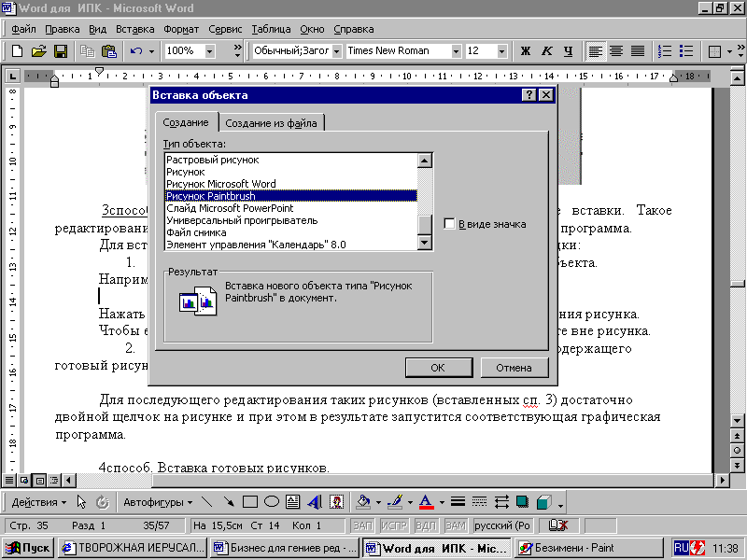Viewport: 747px width, 560px height.
Task: Toggle ЗАП macro recording indicator
Action: click(x=363, y=525)
